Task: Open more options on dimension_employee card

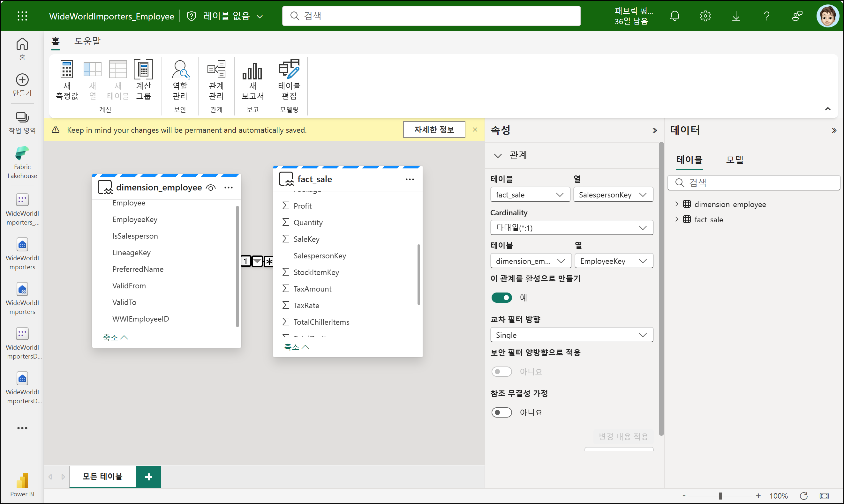Action: 228,188
